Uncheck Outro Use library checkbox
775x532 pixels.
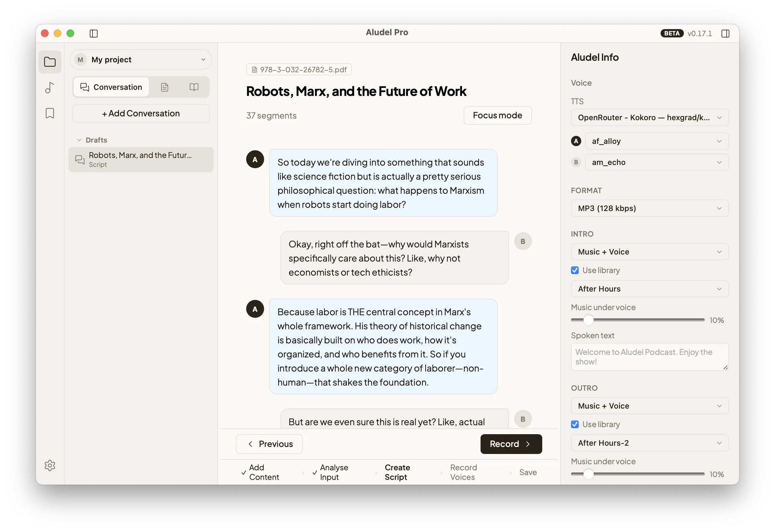click(575, 424)
